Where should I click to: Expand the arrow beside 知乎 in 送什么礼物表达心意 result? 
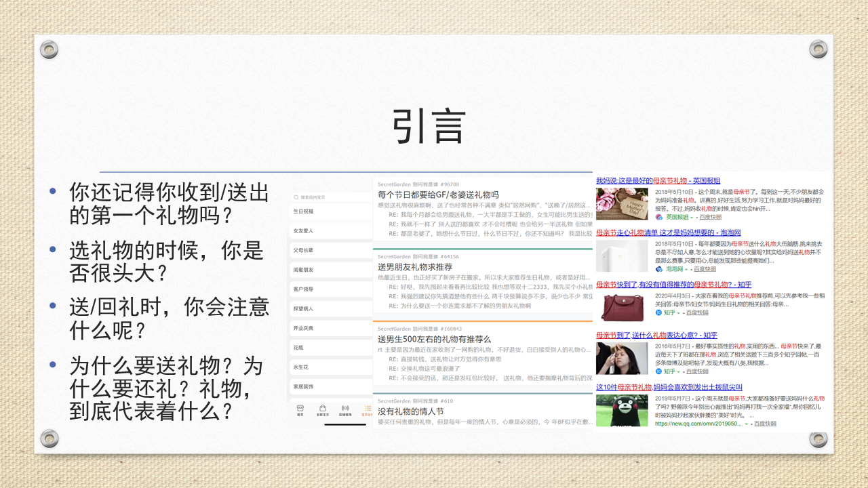click(679, 372)
